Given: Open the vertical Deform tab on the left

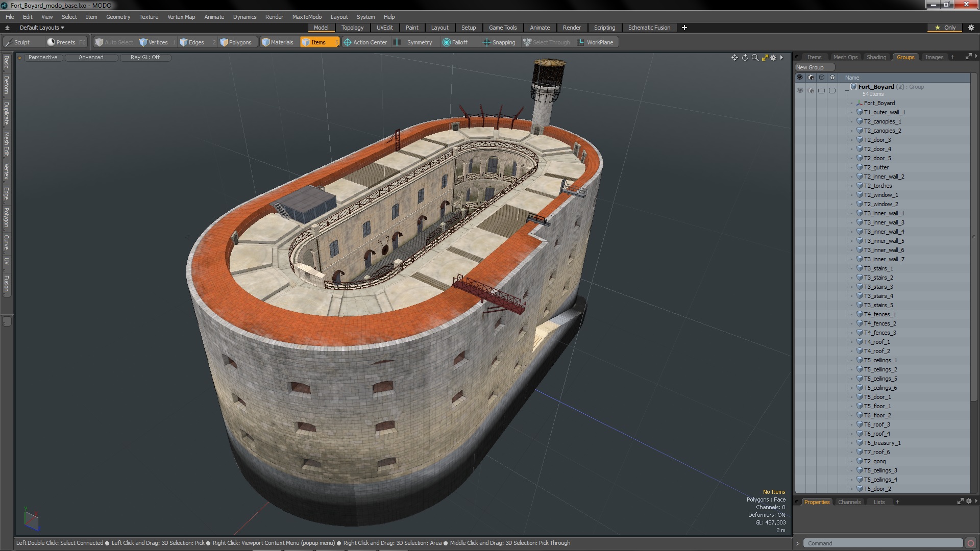Looking at the screenshot, I should coord(6,85).
